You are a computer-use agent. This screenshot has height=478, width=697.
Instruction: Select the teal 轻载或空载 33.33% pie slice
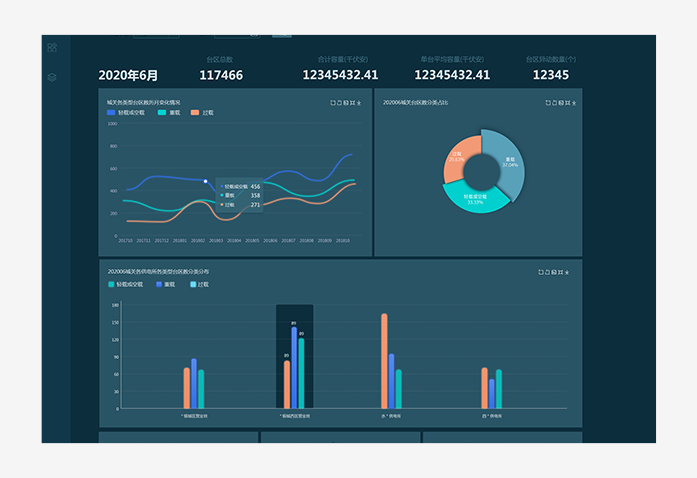pos(476,195)
